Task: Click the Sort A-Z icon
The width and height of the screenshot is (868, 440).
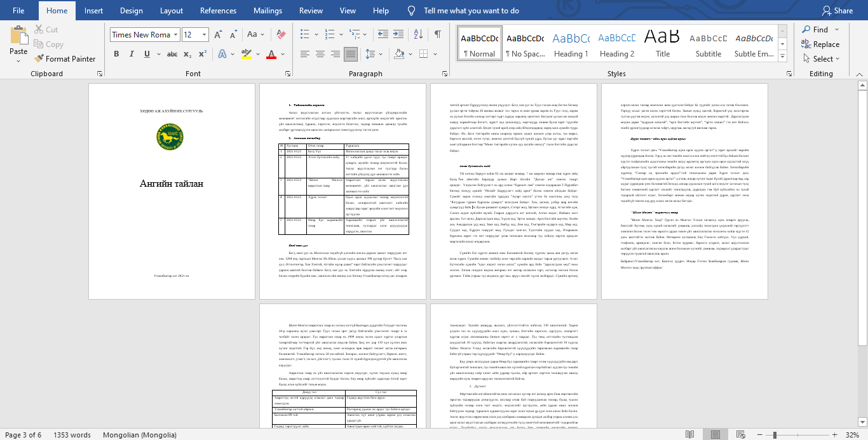Action: coord(419,34)
